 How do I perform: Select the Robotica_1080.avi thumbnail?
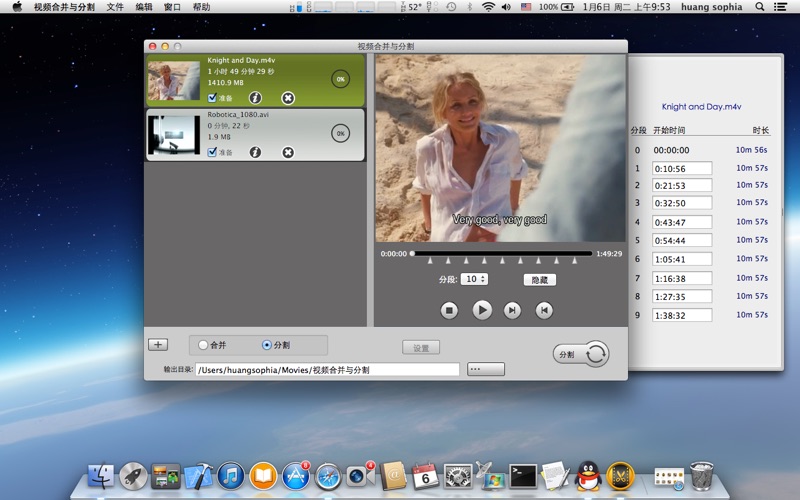coord(174,135)
